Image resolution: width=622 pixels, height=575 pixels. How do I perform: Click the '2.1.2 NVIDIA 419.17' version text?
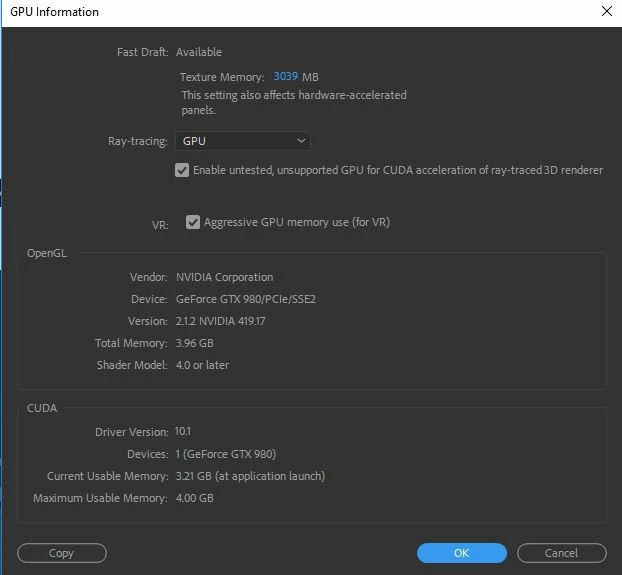[x=221, y=321]
